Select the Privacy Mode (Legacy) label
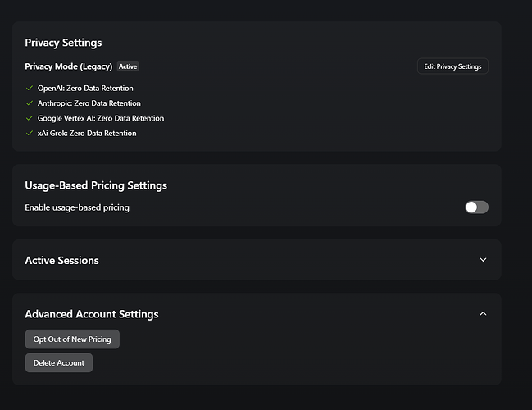Image resolution: width=532 pixels, height=410 pixels. (x=69, y=66)
